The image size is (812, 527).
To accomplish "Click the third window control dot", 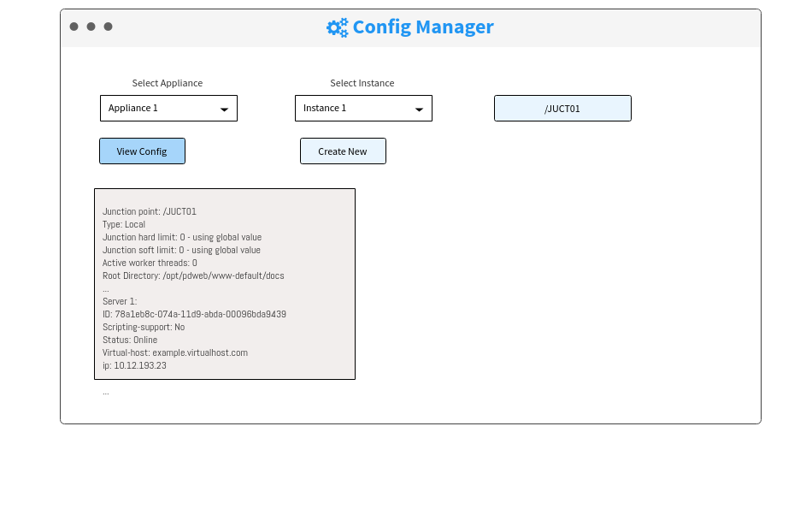I will (x=109, y=27).
